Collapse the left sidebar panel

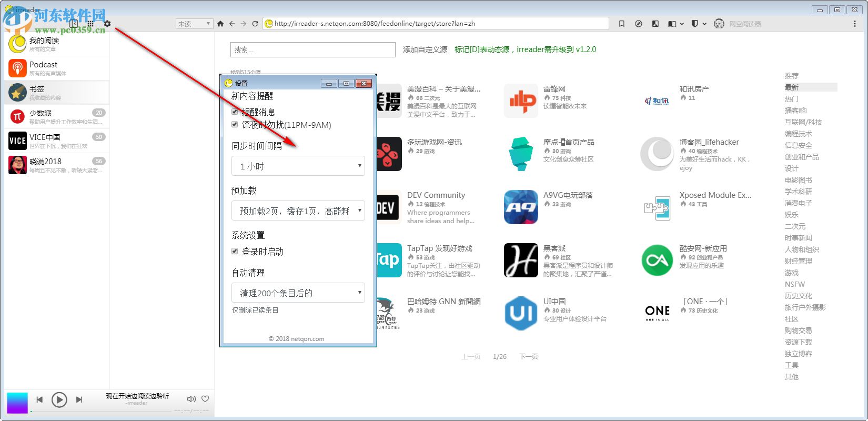74,24
